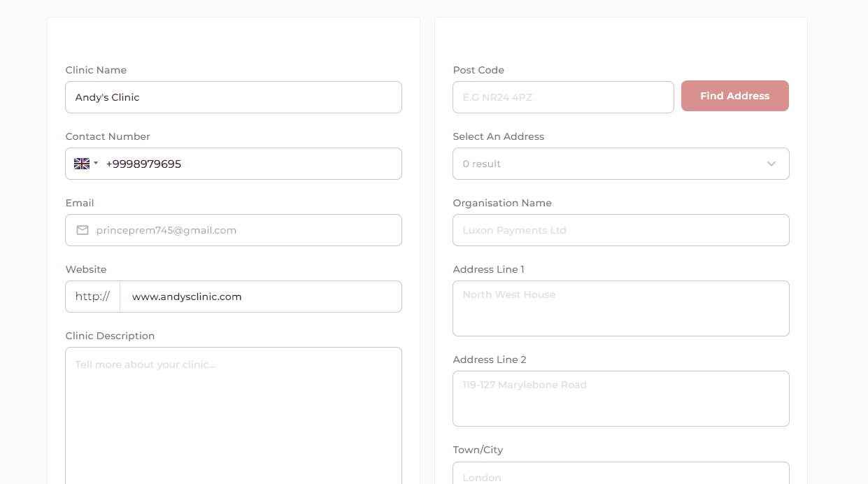868x484 pixels.
Task: Focus the Town/City input field
Action: click(x=620, y=475)
